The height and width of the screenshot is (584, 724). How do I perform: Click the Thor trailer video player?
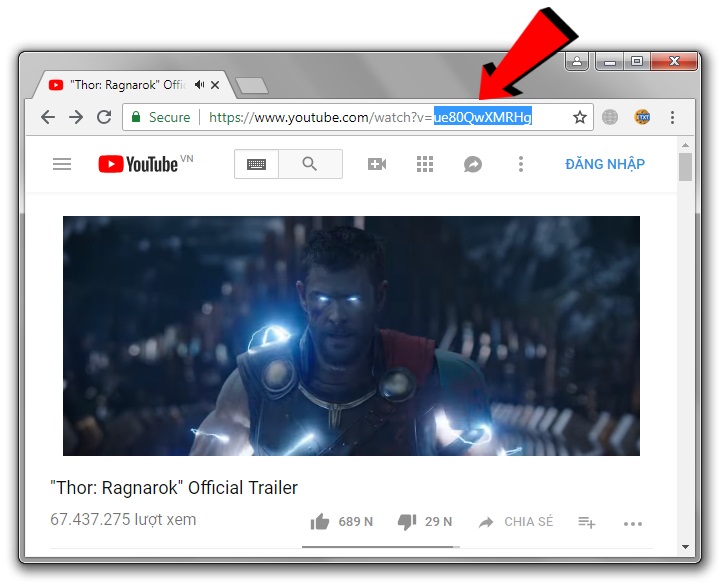point(351,336)
